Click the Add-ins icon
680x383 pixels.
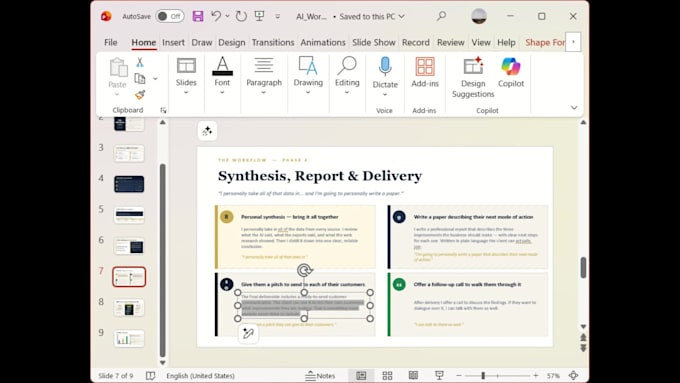pyautogui.click(x=425, y=67)
